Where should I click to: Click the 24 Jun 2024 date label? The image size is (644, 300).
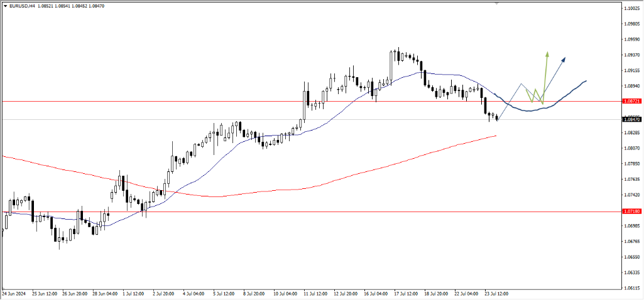[14, 293]
